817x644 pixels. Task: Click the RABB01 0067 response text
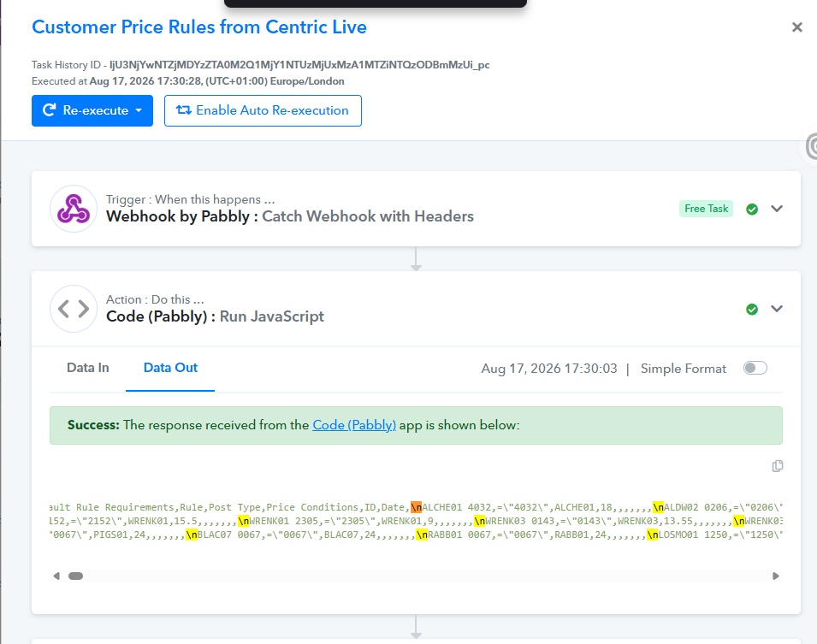[x=459, y=535]
